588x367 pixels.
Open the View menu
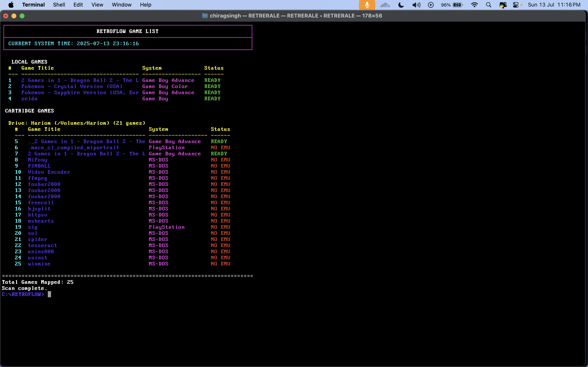tap(97, 5)
